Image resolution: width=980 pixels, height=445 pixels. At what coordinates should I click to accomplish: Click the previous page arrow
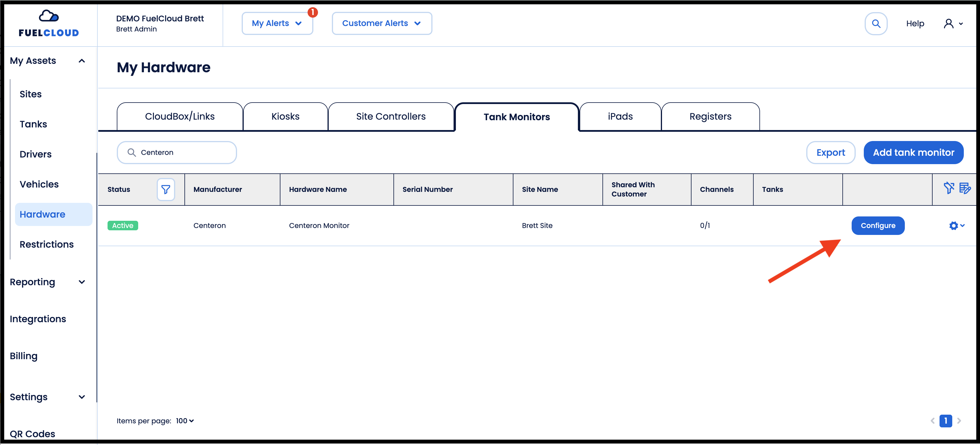pyautogui.click(x=933, y=421)
